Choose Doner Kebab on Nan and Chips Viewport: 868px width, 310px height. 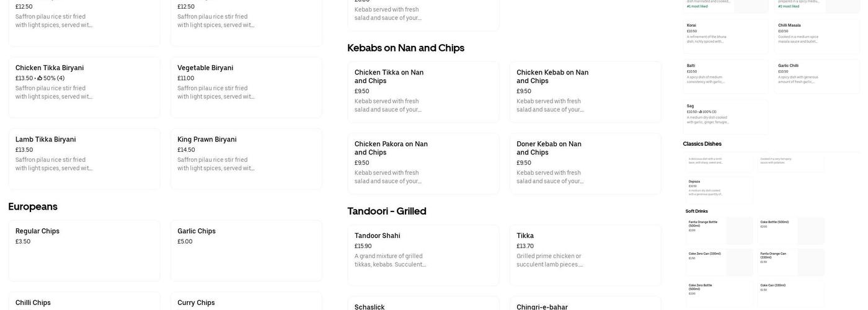click(585, 163)
